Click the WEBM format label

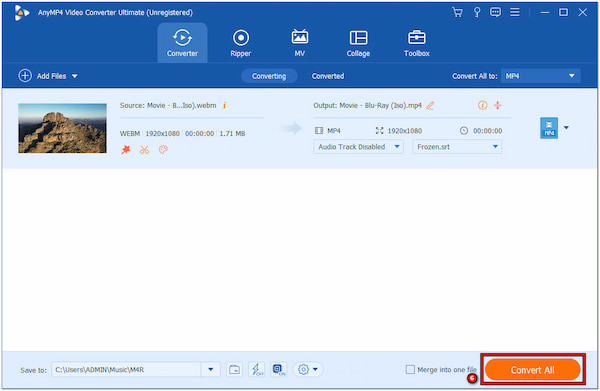coord(130,134)
